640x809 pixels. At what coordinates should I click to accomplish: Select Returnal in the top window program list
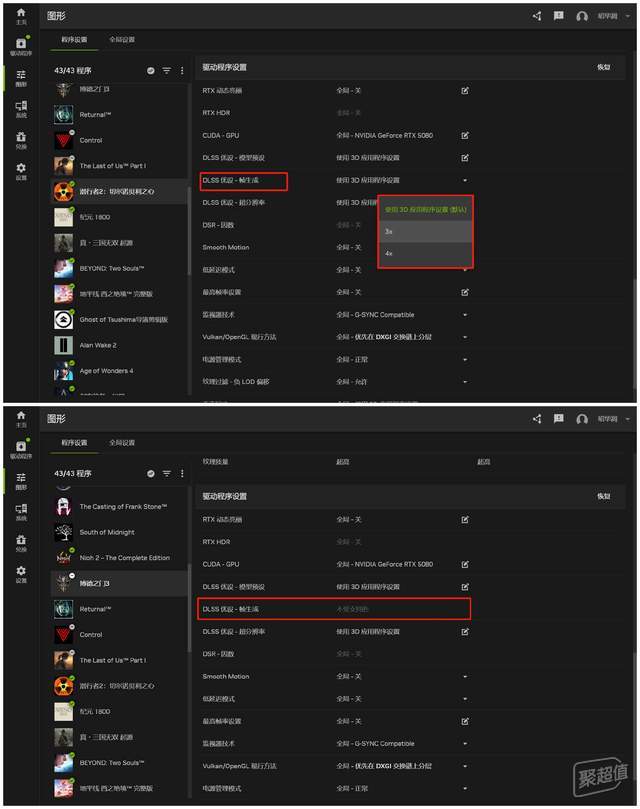tap(120, 115)
